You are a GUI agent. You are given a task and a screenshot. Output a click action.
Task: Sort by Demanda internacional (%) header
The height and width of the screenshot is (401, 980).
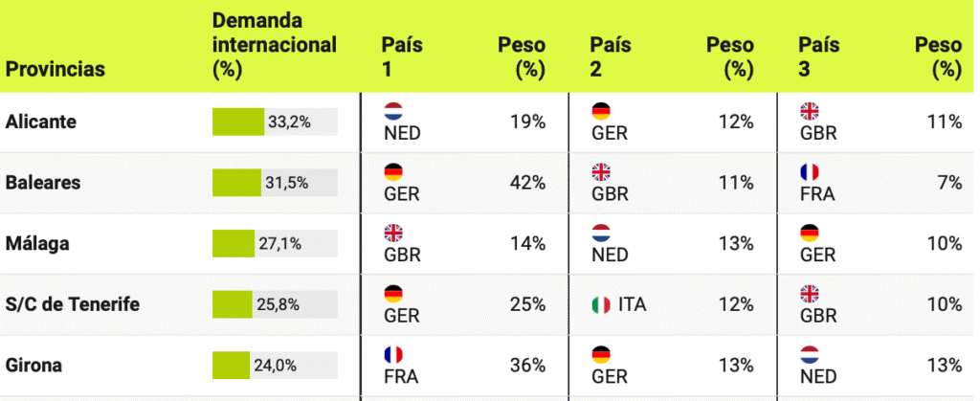(275, 44)
